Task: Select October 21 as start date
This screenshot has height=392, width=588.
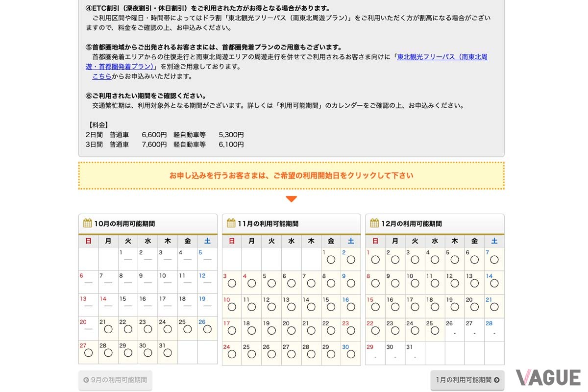Action: click(x=108, y=329)
